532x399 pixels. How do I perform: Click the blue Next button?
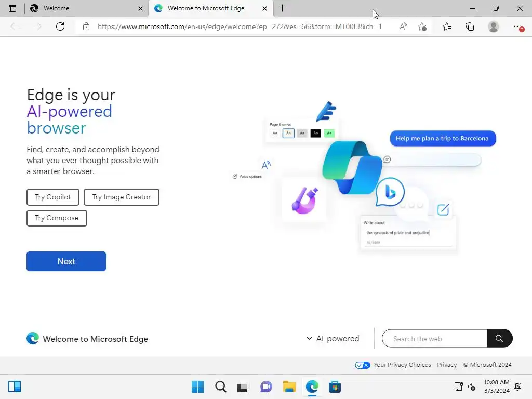tap(66, 261)
